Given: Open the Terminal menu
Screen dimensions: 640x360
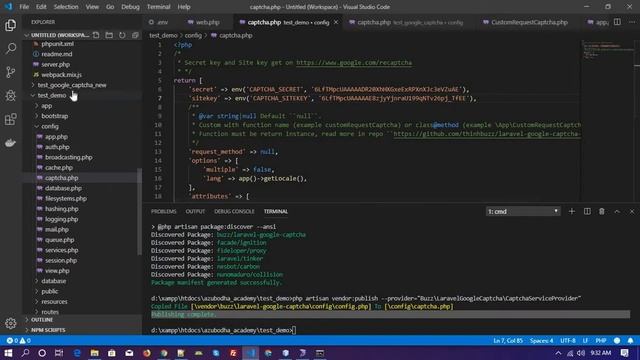Looking at the screenshot, I should (158, 7).
